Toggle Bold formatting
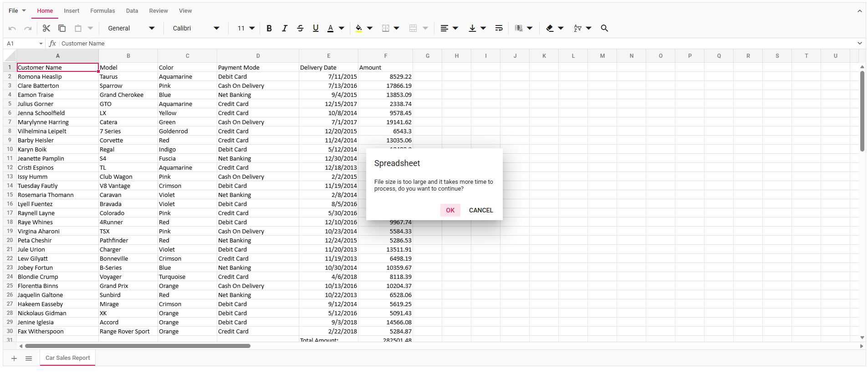This screenshot has width=868, height=373. [x=269, y=28]
